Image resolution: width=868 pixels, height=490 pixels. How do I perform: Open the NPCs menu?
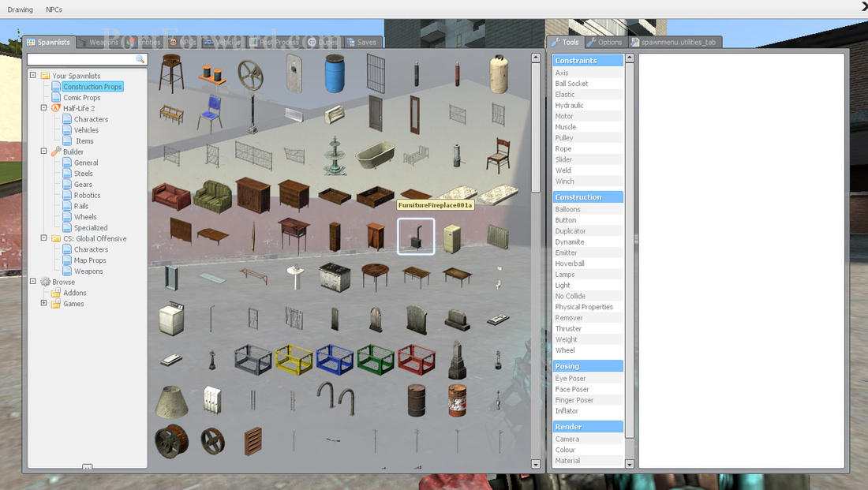click(54, 9)
